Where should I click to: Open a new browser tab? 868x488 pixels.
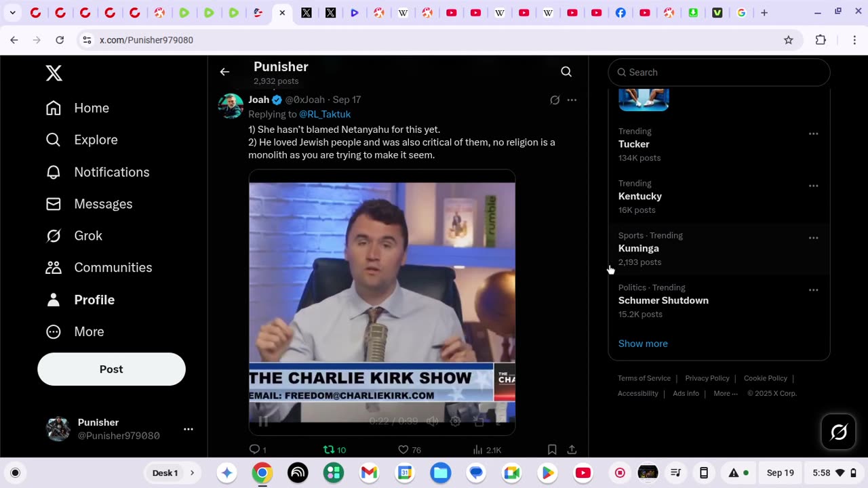[764, 13]
